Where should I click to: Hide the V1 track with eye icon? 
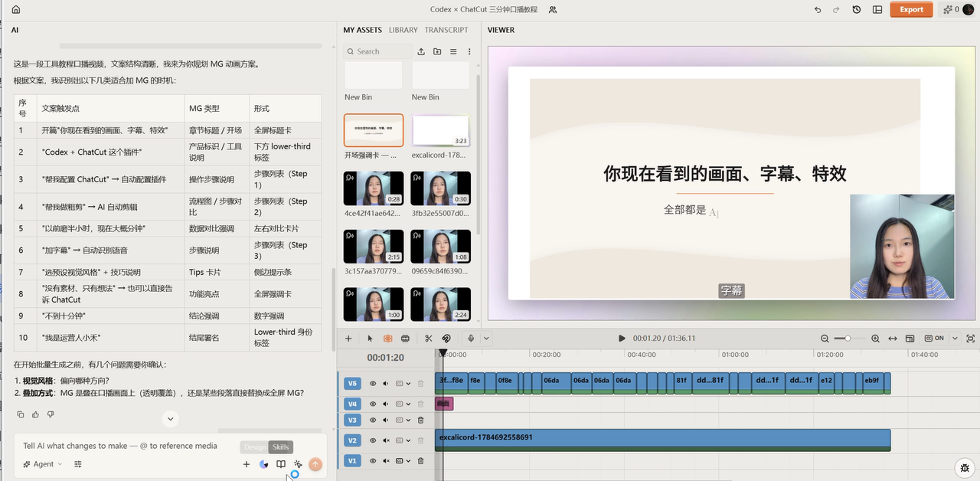pyautogui.click(x=373, y=460)
